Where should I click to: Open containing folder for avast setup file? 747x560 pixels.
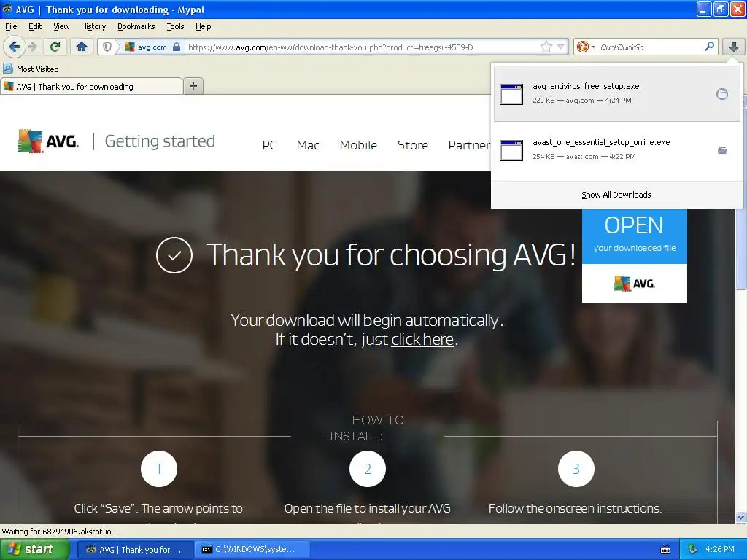[722, 150]
